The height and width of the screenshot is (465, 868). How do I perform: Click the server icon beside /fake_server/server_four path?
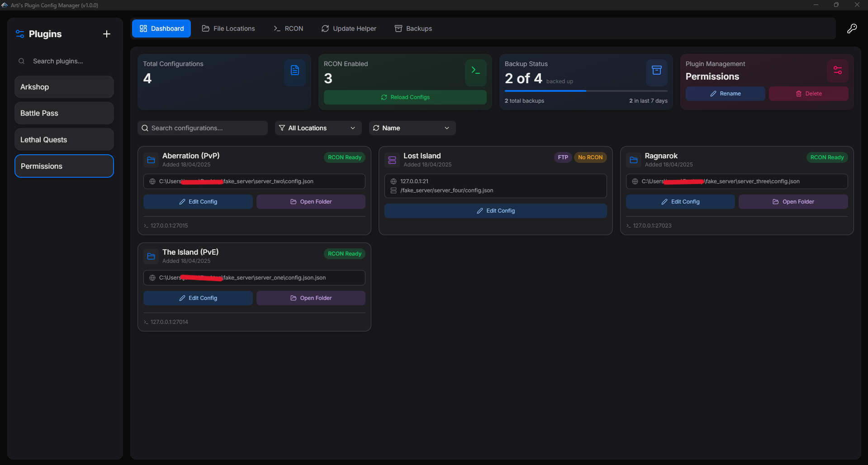[394, 190]
